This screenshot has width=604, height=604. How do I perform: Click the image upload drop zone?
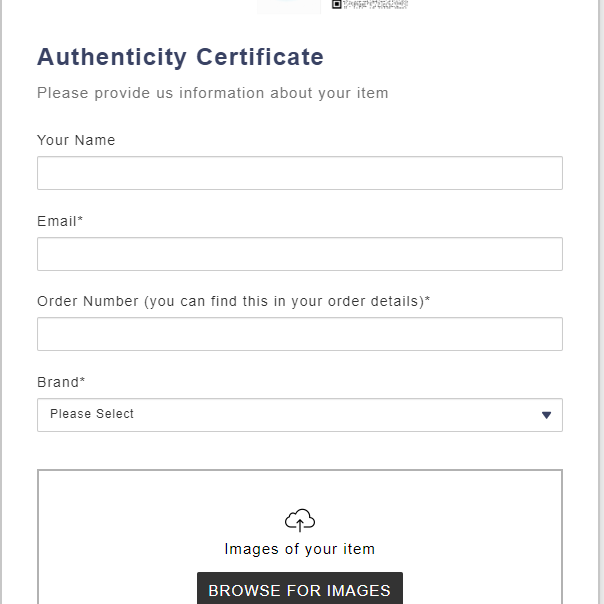point(300,537)
